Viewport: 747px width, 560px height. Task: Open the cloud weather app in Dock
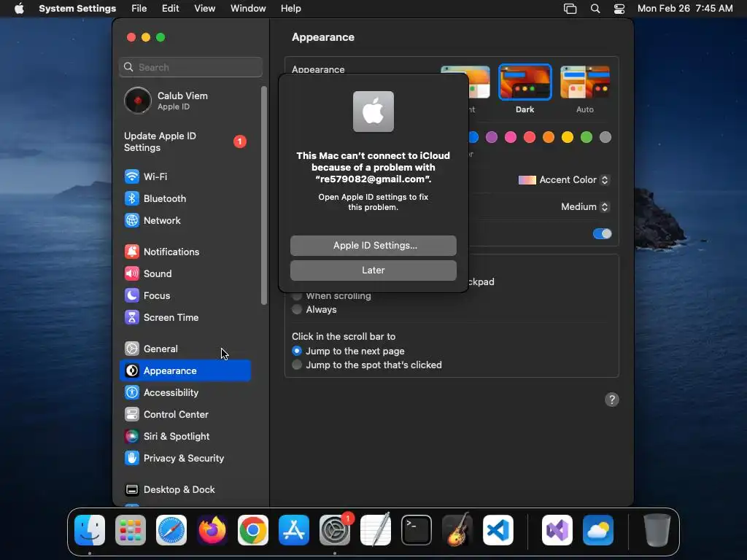598,530
